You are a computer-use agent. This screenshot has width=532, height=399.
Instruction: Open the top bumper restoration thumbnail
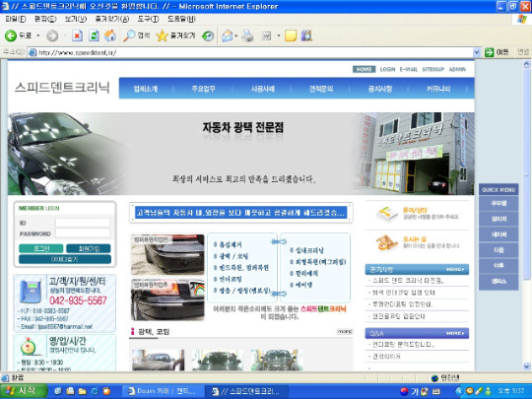point(167,254)
